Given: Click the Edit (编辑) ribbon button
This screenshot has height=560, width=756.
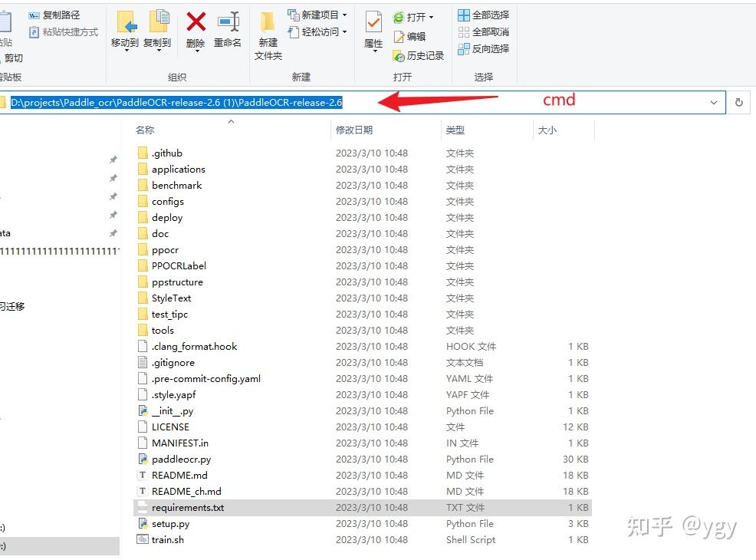Looking at the screenshot, I should click(x=409, y=37).
